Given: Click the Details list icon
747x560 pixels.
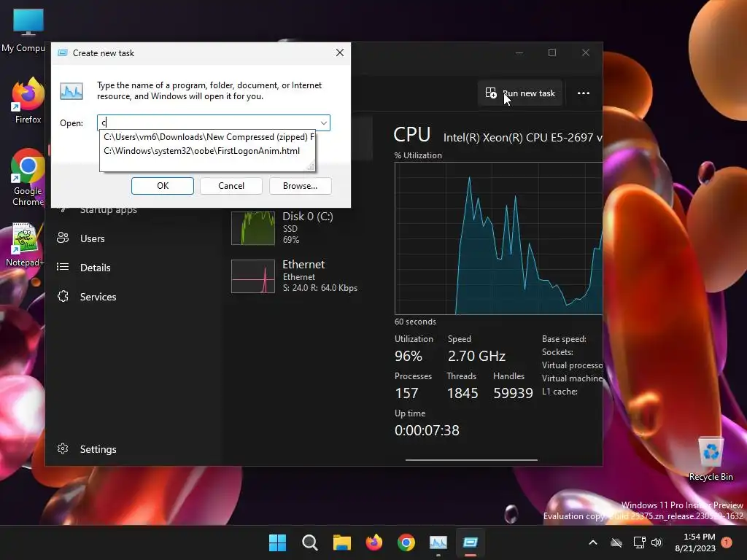Looking at the screenshot, I should [x=63, y=267].
